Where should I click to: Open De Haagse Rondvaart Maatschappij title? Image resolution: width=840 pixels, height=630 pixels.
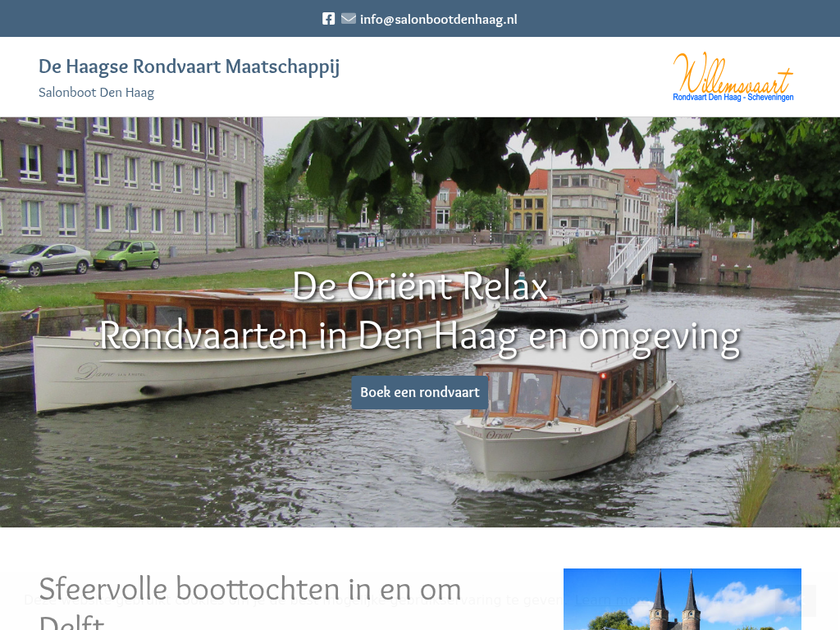[x=189, y=66]
